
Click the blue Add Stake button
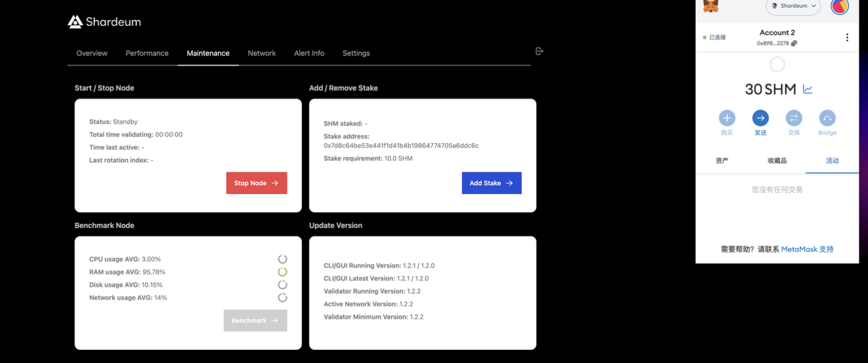click(x=491, y=183)
